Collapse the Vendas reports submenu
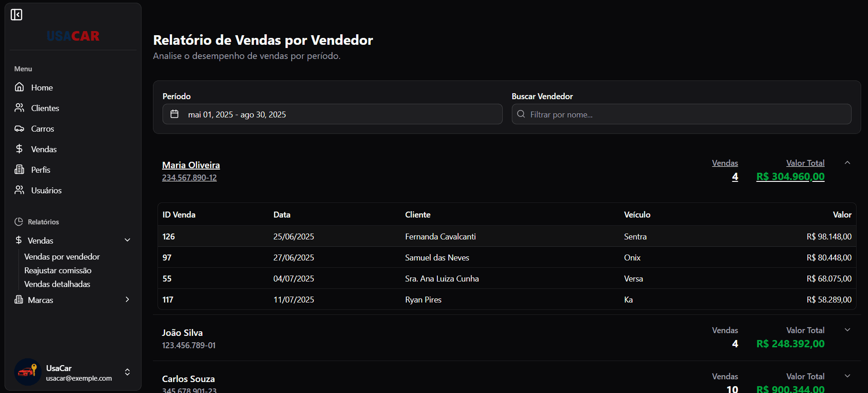Viewport: 868px width, 393px height. point(127,240)
